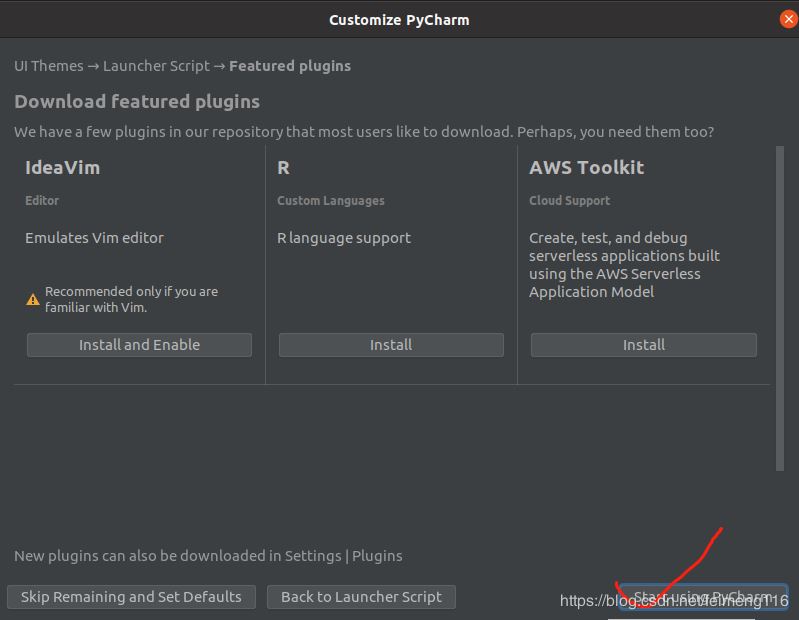This screenshot has height=620, width=799.
Task: Click the IdeaVim warning icon
Action: click(x=33, y=299)
